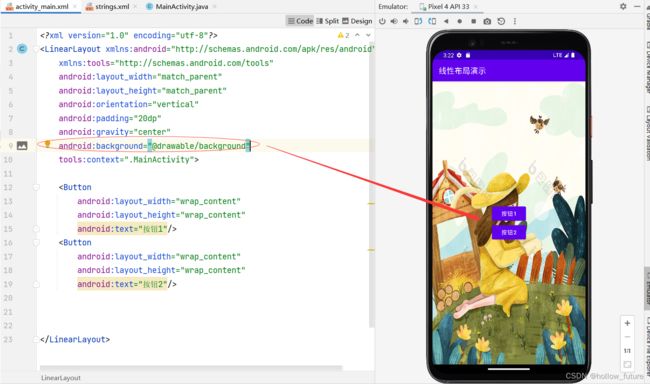The height and width of the screenshot is (384, 650).
Task: Click the emulator Back triangle button
Action: 446,21
